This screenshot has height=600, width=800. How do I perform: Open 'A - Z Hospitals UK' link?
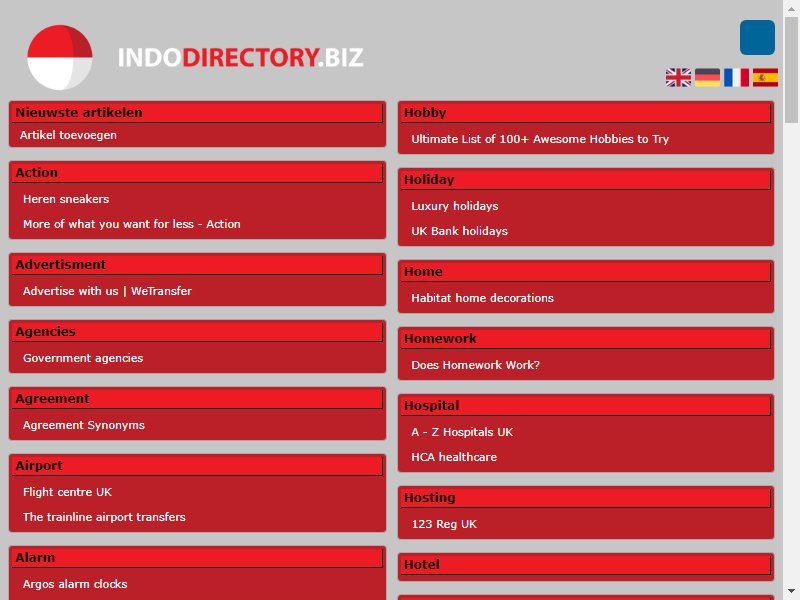462,432
